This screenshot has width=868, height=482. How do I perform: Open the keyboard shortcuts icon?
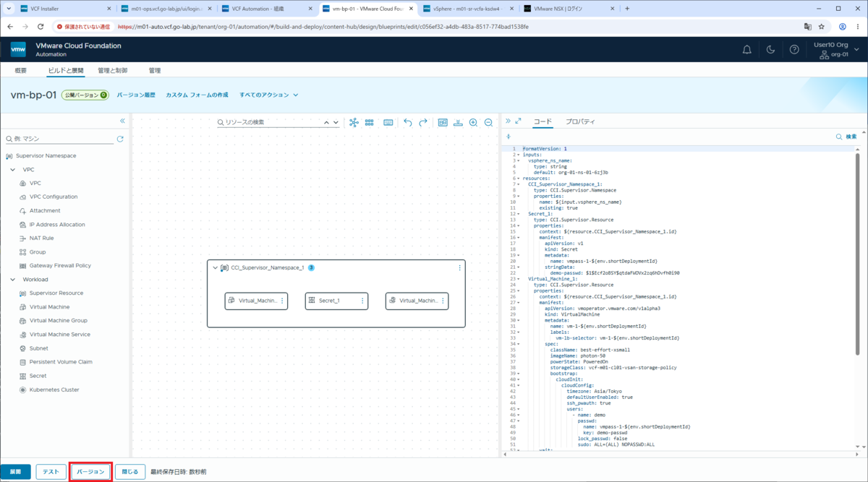click(388, 123)
